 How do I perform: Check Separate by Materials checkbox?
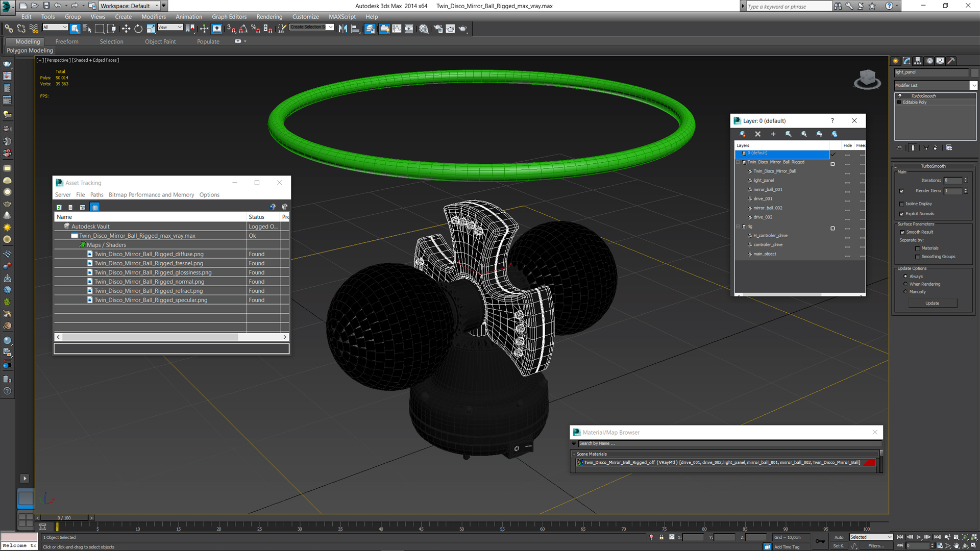click(918, 248)
